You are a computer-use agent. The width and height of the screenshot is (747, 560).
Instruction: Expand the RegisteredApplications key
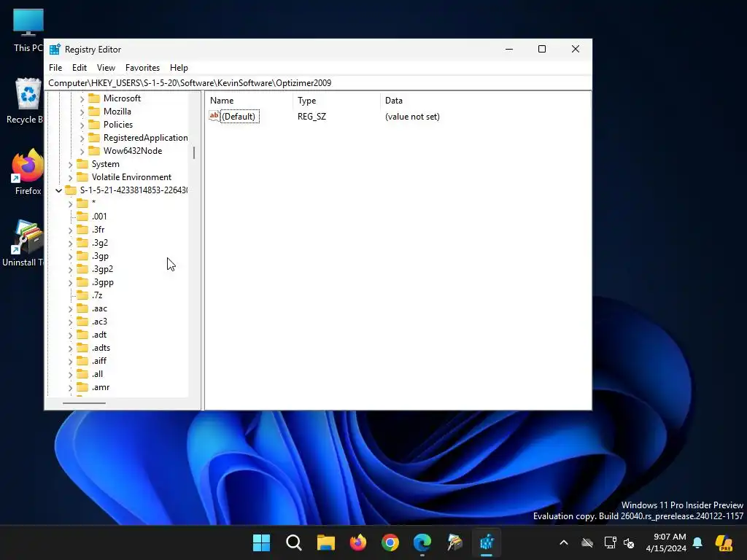pos(82,138)
